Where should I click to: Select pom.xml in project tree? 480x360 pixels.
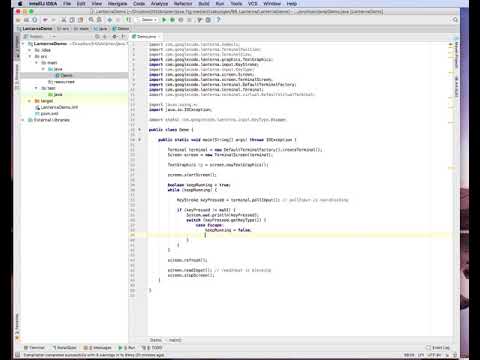pos(47,113)
